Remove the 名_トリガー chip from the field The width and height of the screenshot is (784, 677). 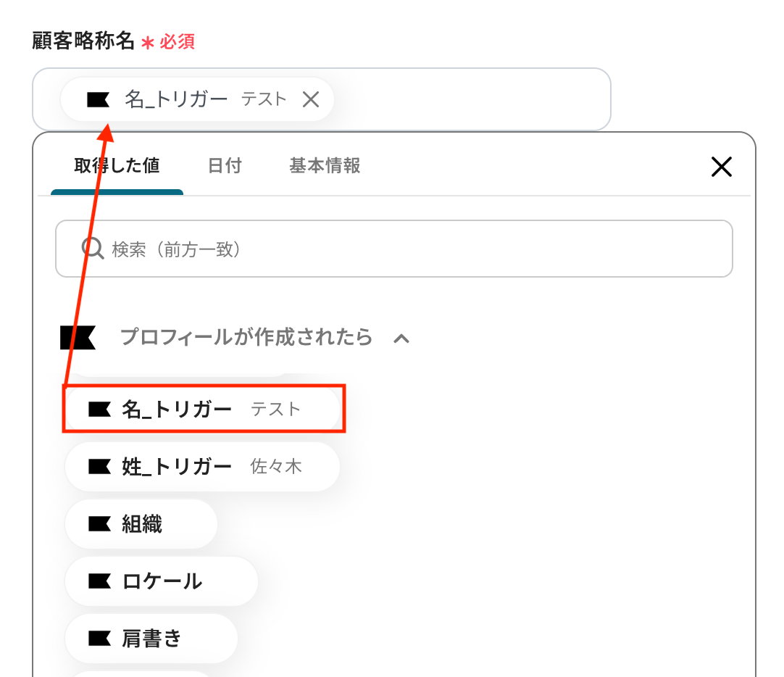[311, 99]
